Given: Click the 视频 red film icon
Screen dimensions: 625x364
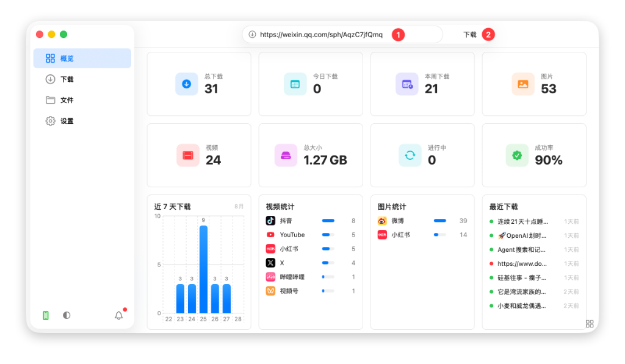Looking at the screenshot, I should pos(188,155).
